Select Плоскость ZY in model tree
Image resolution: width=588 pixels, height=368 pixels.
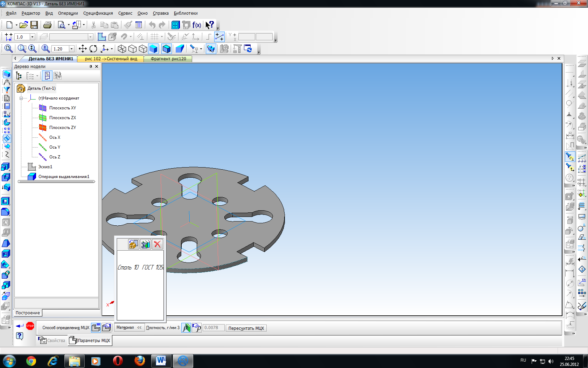(62, 128)
